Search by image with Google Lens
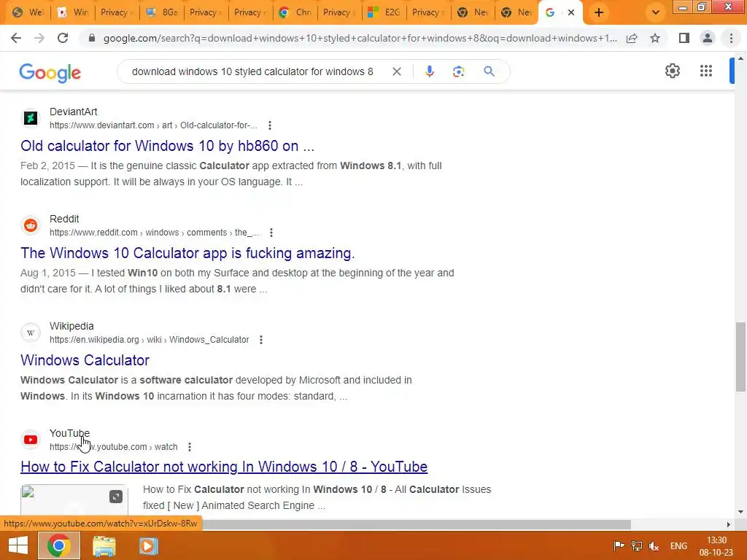 tap(458, 71)
